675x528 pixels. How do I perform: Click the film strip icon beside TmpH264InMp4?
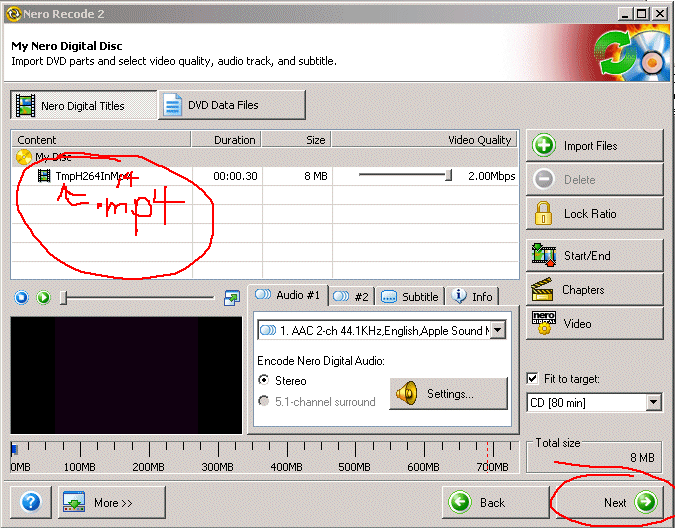click(44, 176)
